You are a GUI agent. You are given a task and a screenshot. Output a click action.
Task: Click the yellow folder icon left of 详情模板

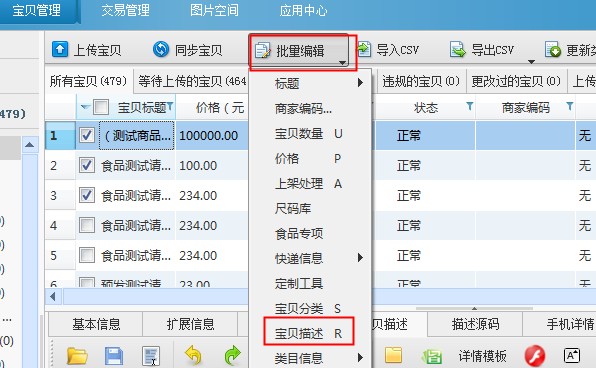pyautogui.click(x=393, y=355)
